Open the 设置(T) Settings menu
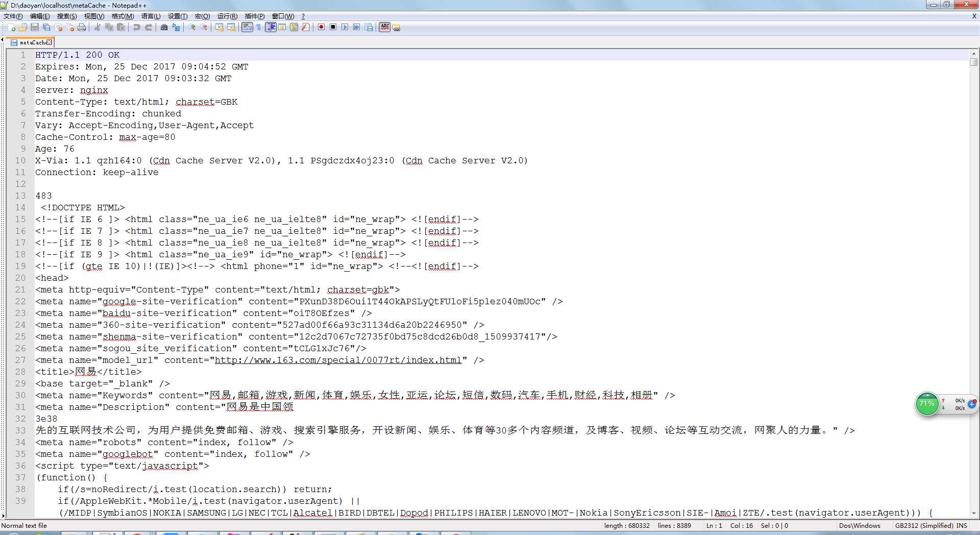Viewport: 980px width, 535px height. (x=178, y=16)
